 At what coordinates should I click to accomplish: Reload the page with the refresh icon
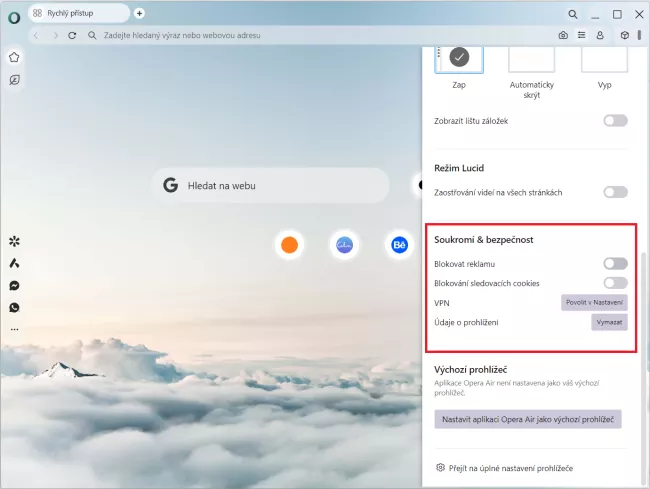click(x=72, y=35)
